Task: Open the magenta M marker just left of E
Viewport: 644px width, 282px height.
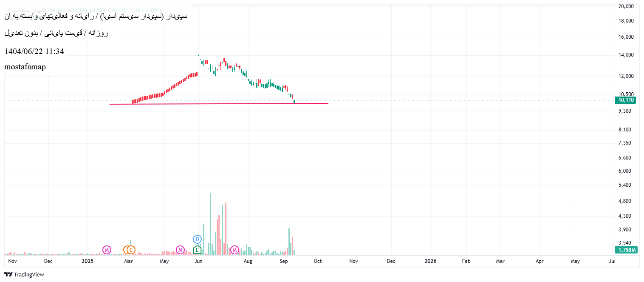Action: point(180,250)
